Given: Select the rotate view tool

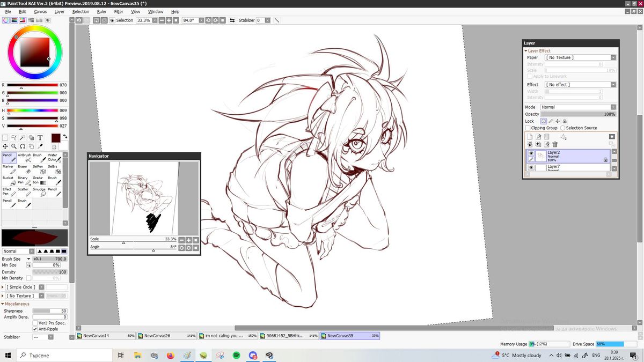Looking at the screenshot, I should [23, 146].
